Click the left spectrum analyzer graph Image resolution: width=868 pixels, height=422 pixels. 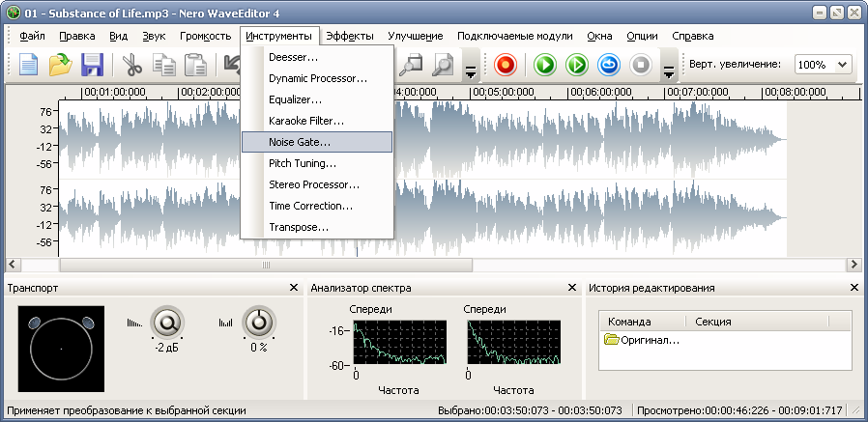400,343
